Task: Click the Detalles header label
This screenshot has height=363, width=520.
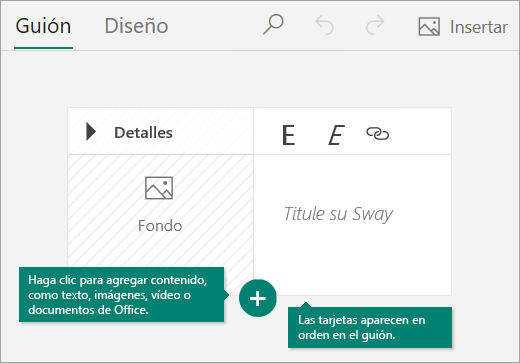Action: tap(143, 133)
